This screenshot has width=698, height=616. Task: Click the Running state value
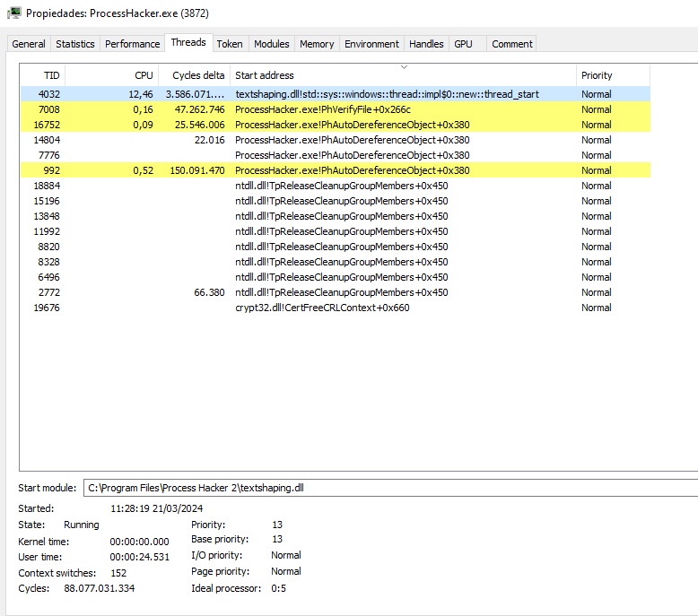82,525
